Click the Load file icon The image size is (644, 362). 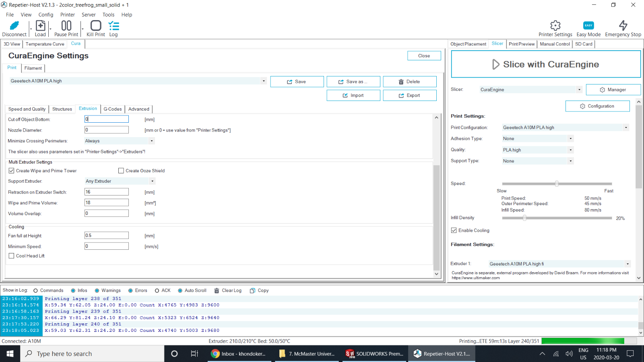click(40, 26)
